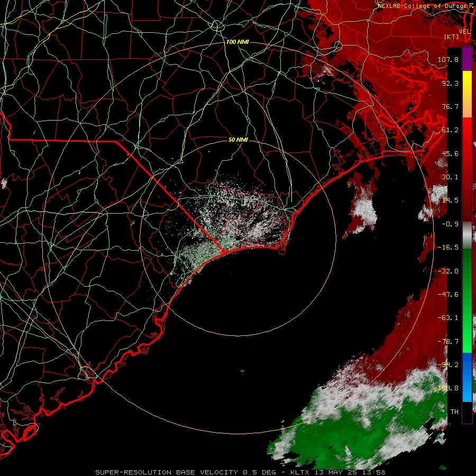Pick the yellow segment of the color bar
Viewport: 476px width, 476px height.
467,94
